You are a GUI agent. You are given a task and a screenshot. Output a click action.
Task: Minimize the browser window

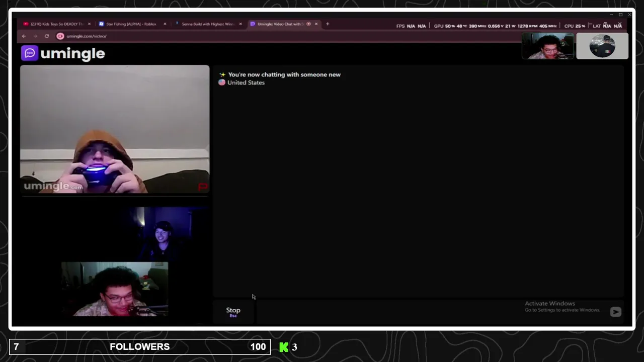pyautogui.click(x=611, y=15)
